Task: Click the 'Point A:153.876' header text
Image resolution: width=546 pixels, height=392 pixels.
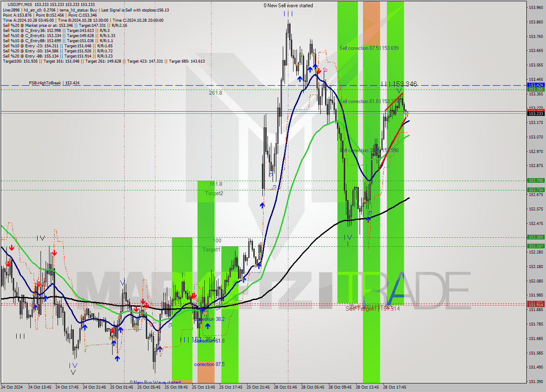Action: click(x=17, y=15)
